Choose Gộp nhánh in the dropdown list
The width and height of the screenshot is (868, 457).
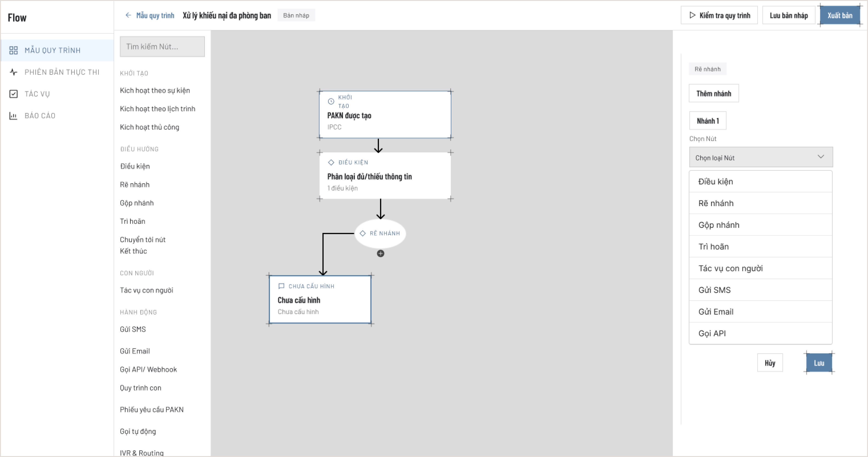click(x=760, y=225)
